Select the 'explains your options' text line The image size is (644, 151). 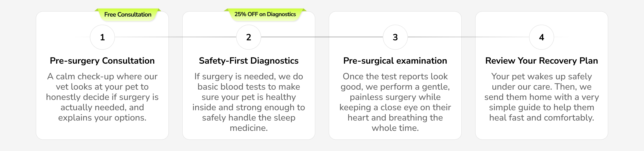click(102, 118)
